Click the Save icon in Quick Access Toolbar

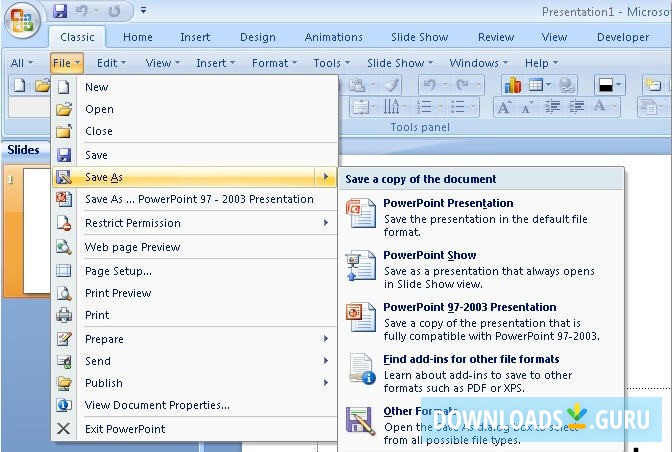(60, 11)
